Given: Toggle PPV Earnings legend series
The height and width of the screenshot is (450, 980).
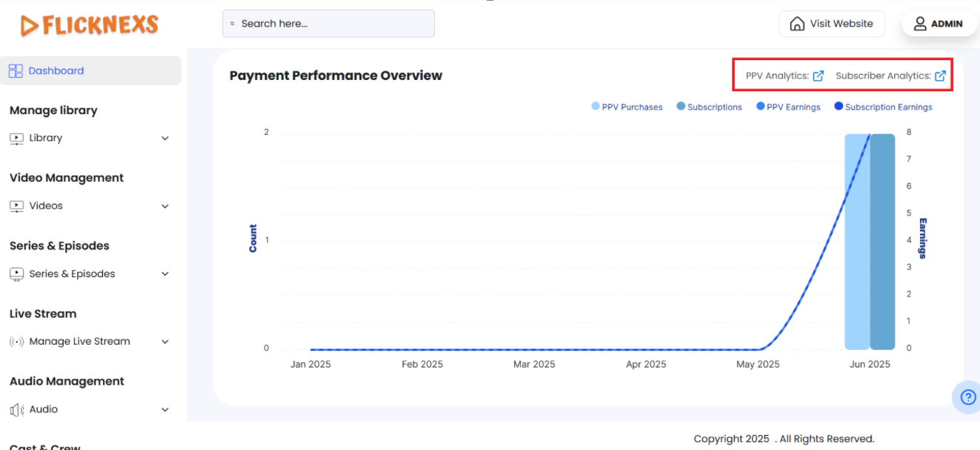Looking at the screenshot, I should [x=788, y=107].
